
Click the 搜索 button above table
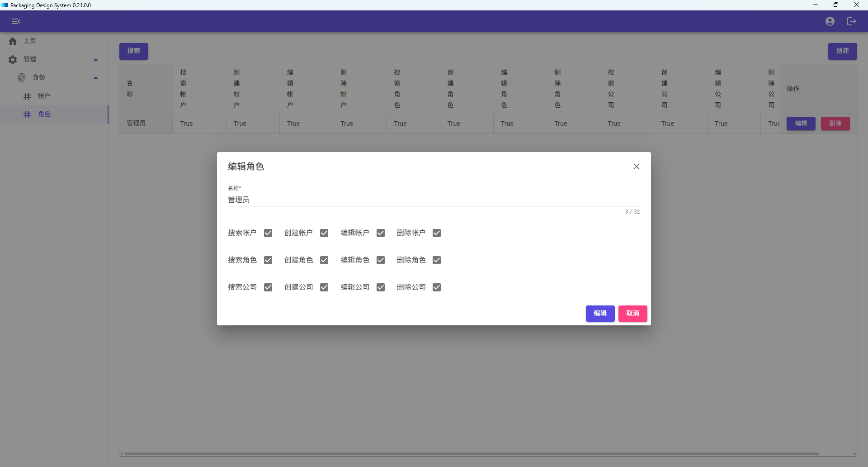tap(134, 51)
